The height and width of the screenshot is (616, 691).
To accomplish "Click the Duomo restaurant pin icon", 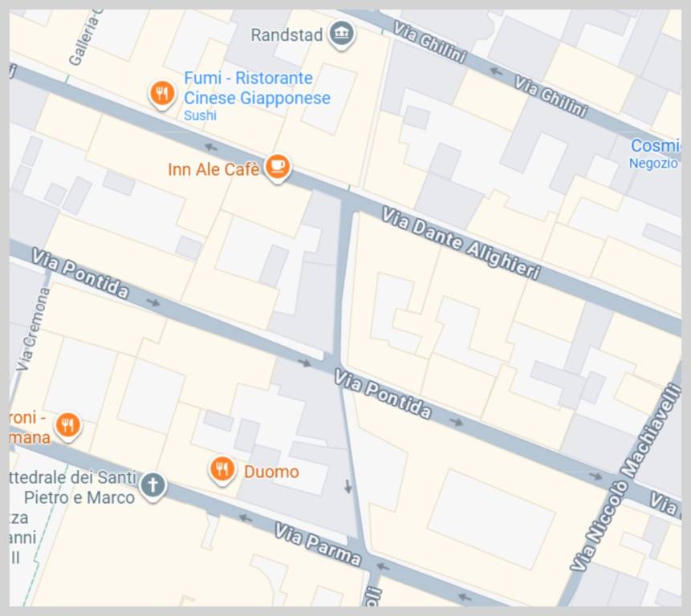I will [x=222, y=470].
